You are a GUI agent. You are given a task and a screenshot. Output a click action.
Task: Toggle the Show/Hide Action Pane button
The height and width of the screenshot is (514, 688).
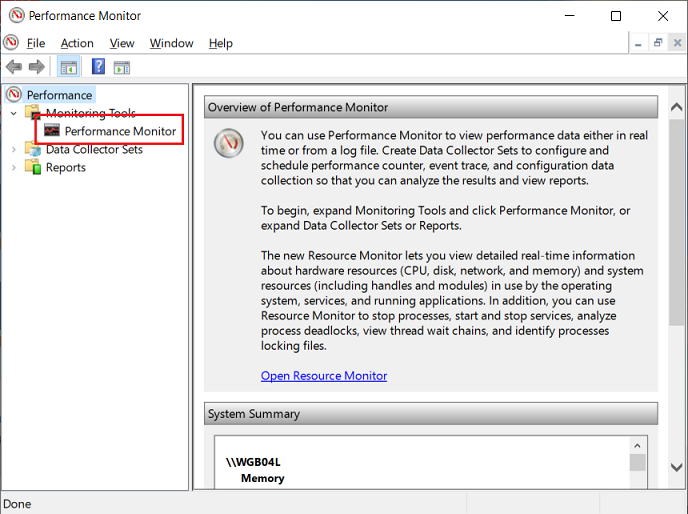coord(122,67)
